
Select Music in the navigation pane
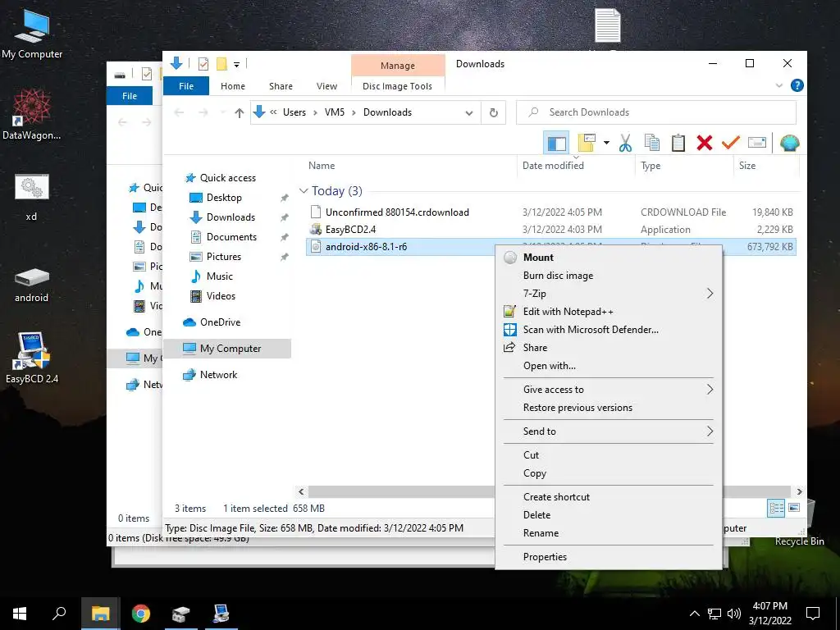(x=219, y=276)
